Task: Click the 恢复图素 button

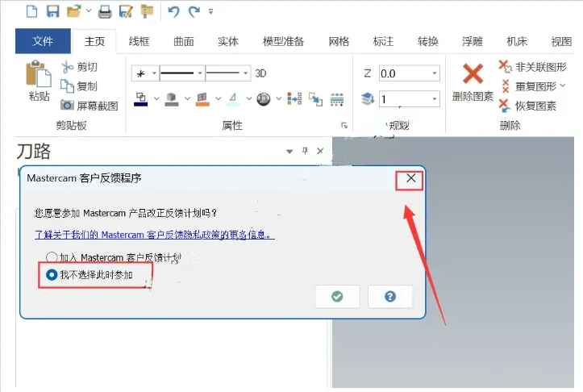Action: pos(527,106)
